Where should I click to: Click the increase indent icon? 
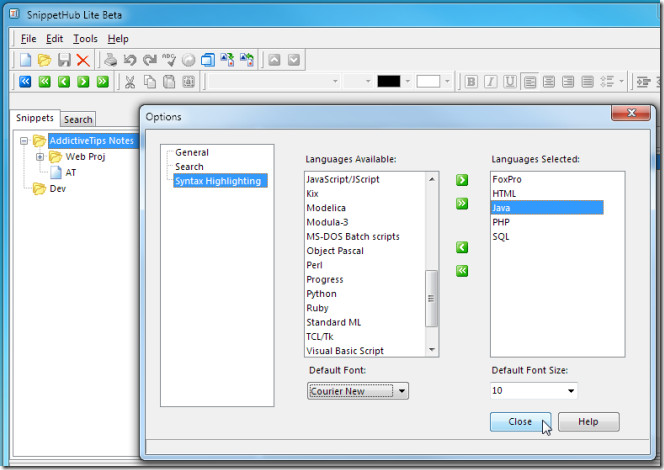644,82
